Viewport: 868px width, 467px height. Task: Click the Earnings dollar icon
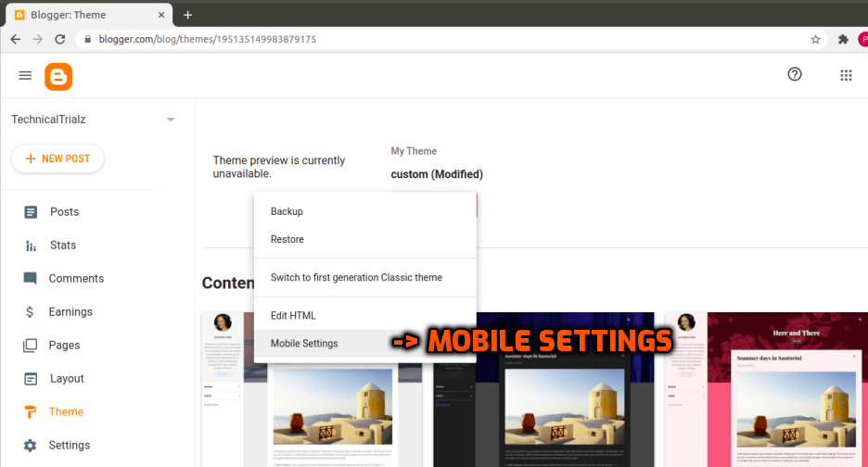[x=30, y=312]
